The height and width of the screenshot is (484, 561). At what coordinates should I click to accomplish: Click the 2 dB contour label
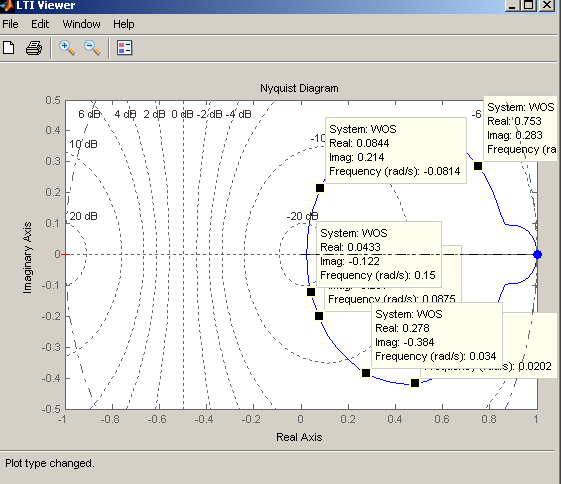click(154, 114)
